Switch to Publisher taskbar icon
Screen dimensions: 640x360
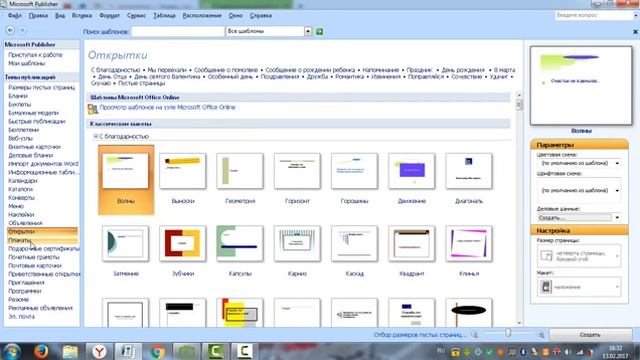[x=128, y=351]
